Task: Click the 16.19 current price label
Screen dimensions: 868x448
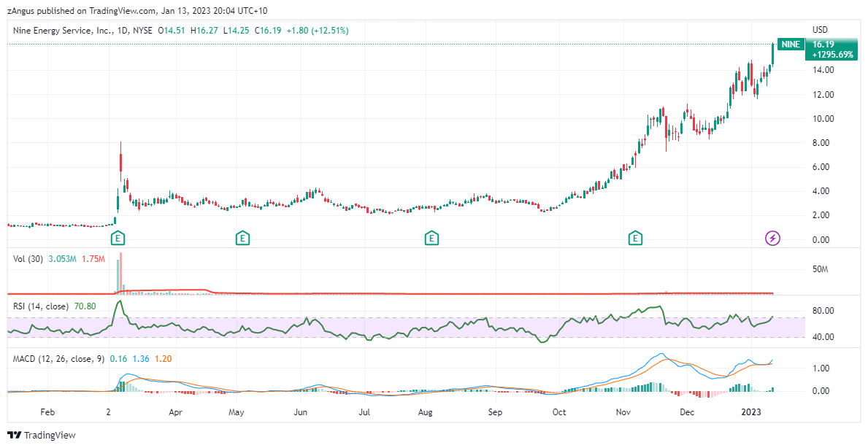Action: pyautogui.click(x=823, y=45)
